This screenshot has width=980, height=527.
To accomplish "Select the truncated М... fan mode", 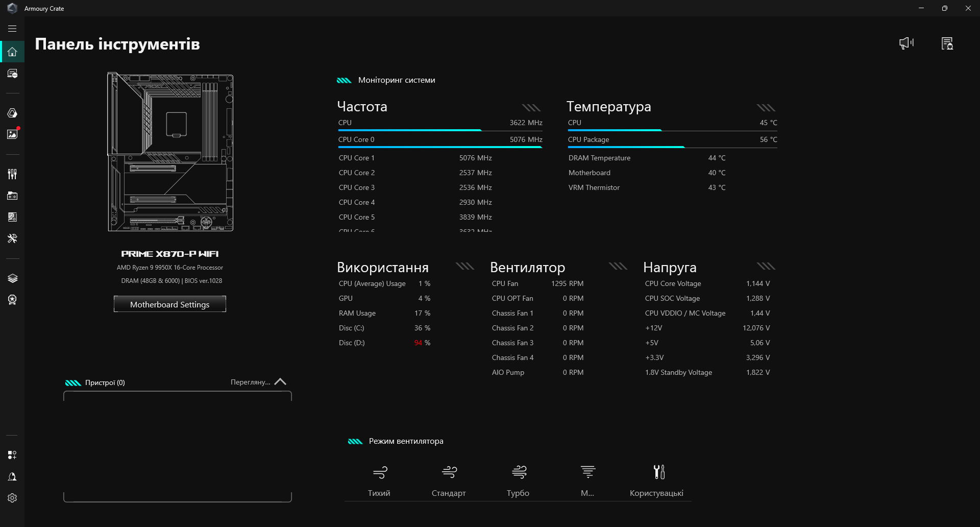I will (x=587, y=481).
